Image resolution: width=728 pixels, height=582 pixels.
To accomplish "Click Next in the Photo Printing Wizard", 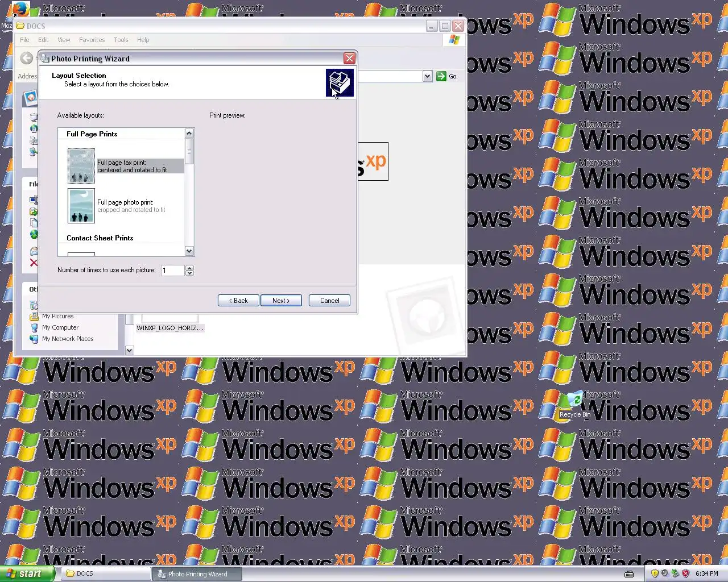I will [x=281, y=301].
